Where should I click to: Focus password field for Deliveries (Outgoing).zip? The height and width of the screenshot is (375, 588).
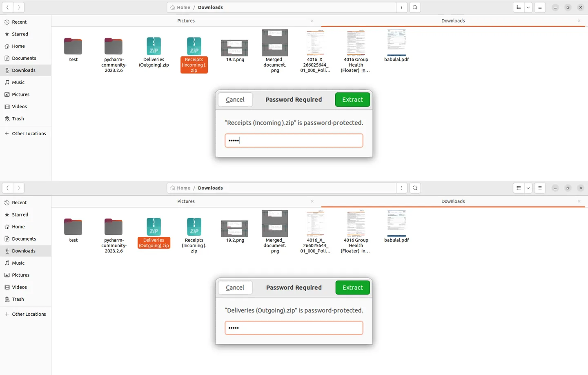pos(294,328)
